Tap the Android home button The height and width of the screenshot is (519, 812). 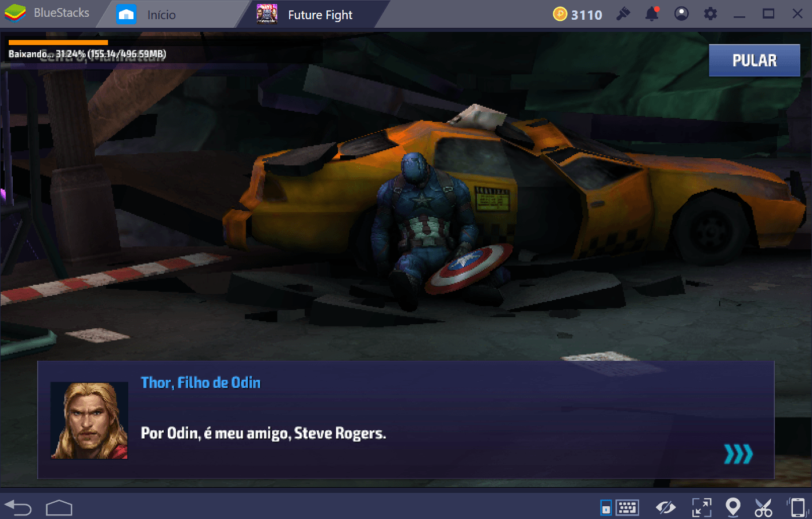click(x=59, y=507)
